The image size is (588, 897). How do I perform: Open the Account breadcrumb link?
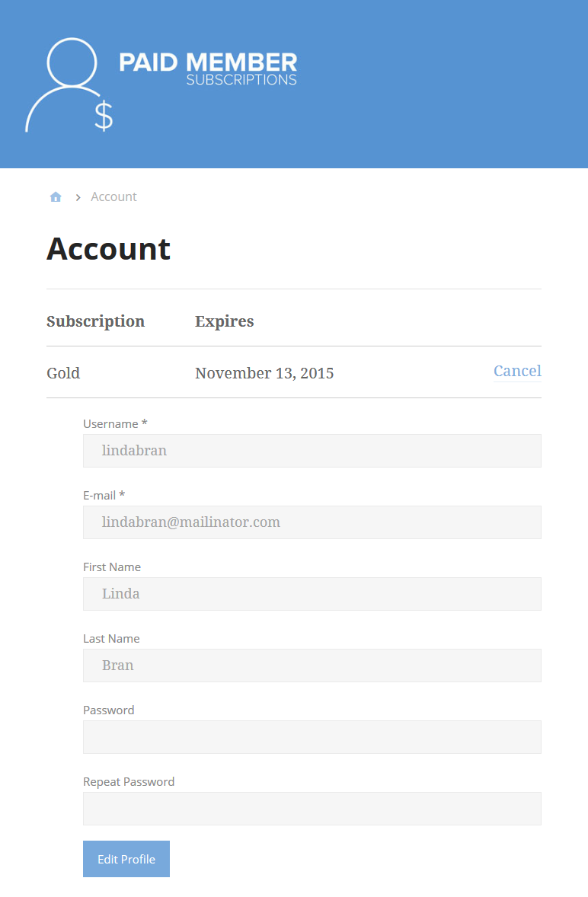pos(113,196)
